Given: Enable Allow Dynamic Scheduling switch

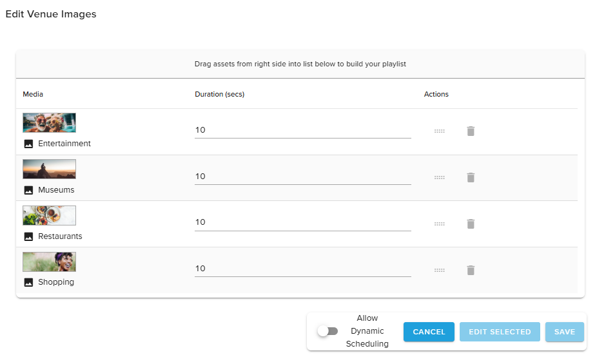Looking at the screenshot, I should [x=327, y=331].
